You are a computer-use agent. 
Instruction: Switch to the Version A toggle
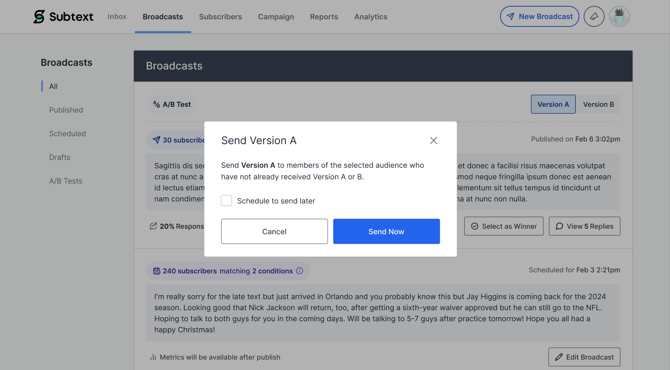(553, 104)
